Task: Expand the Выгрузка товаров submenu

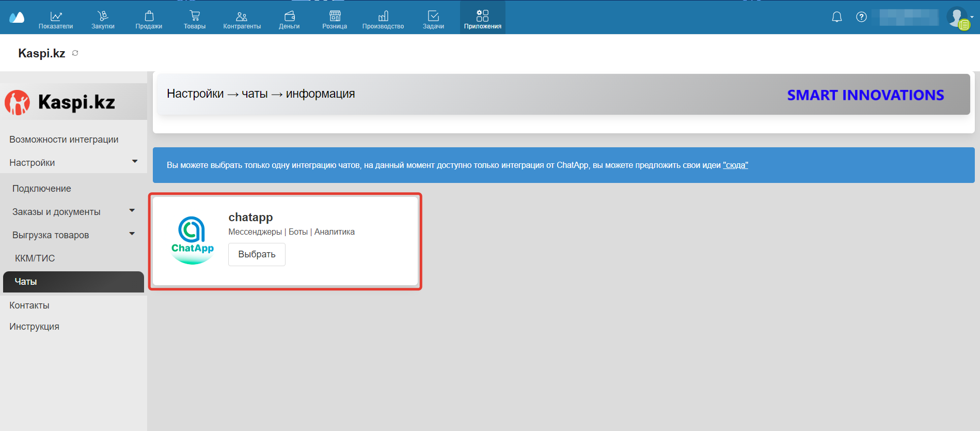Action: 132,234
